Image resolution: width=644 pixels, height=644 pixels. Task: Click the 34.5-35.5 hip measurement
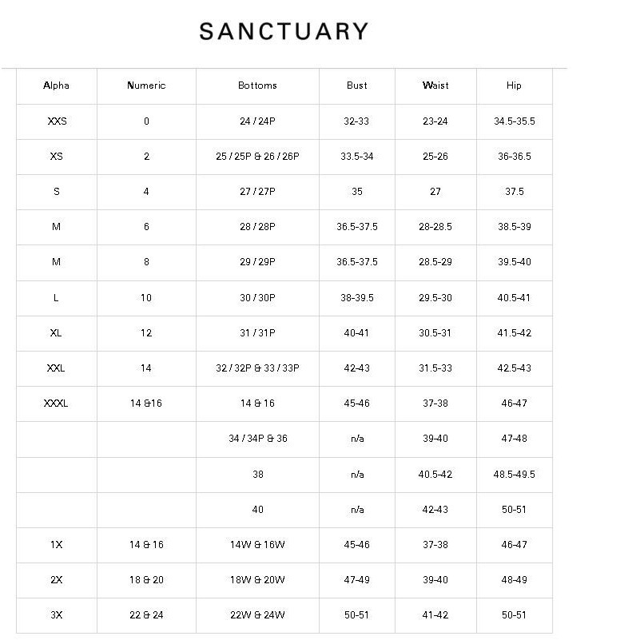[x=514, y=121]
